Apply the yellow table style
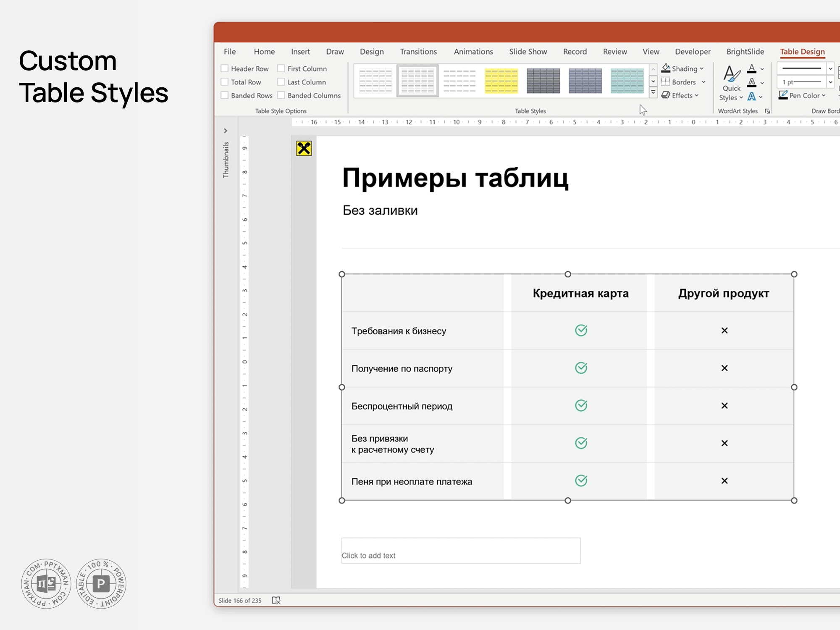The height and width of the screenshot is (630, 840). coord(501,81)
